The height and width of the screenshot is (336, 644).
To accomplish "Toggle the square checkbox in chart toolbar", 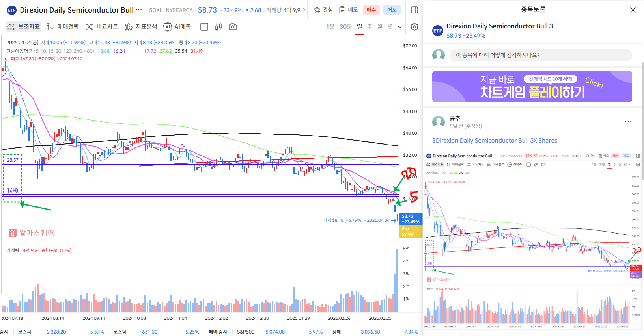I will point(204,27).
